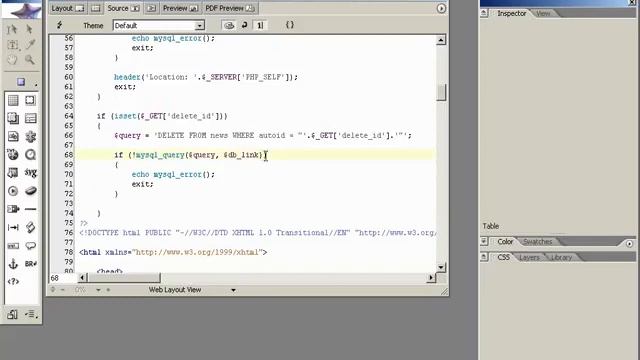Choose the Plug-in puzzle piece object
640x360 pixels.
pos(30,136)
